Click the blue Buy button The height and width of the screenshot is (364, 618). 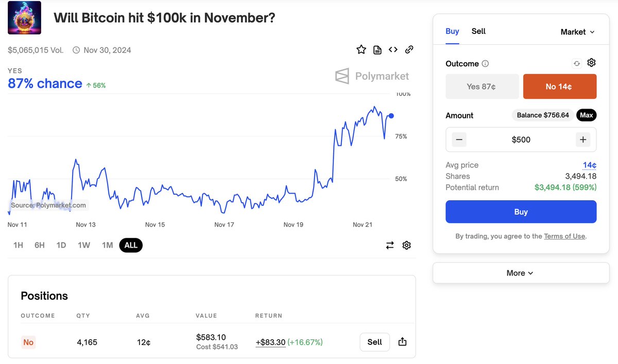coord(521,212)
